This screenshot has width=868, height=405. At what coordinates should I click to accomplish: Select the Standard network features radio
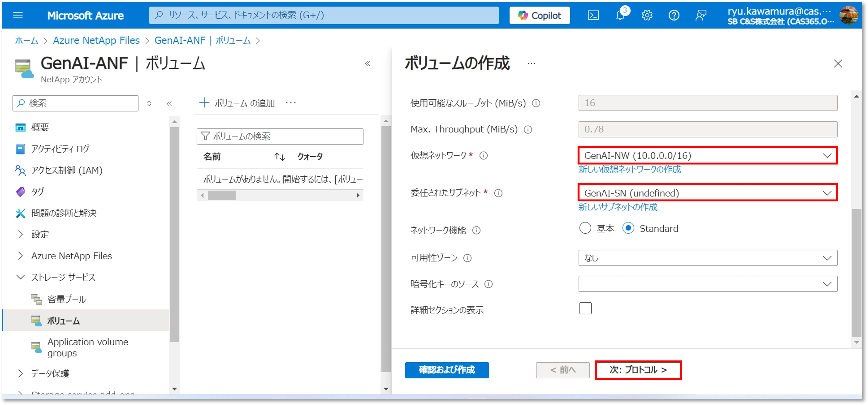[628, 228]
